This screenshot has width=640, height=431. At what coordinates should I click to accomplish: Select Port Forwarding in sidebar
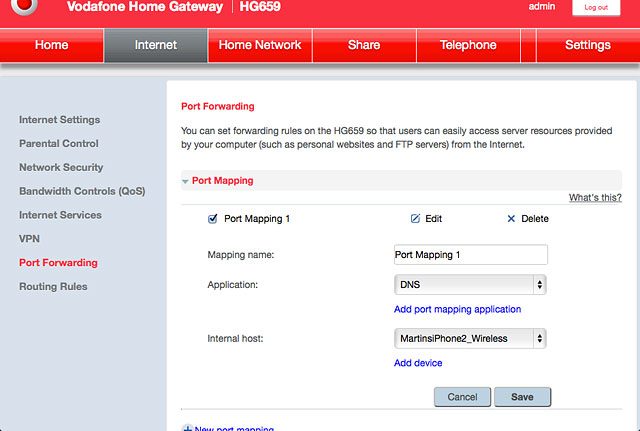coord(58,263)
